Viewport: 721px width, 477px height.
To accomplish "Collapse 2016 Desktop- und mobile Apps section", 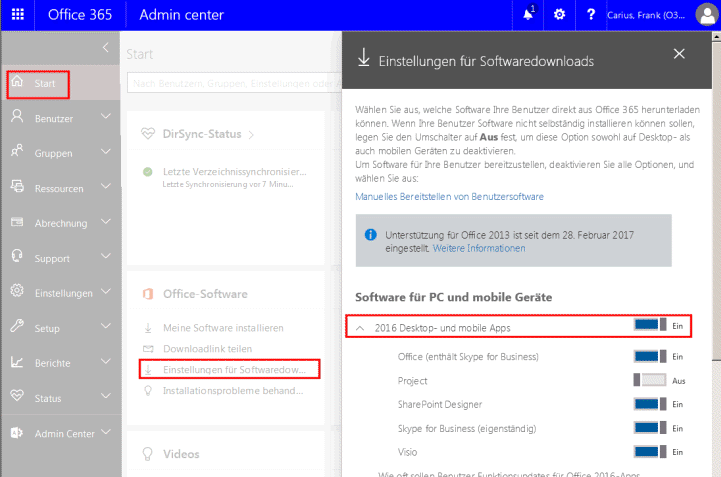I will pyautogui.click(x=360, y=328).
